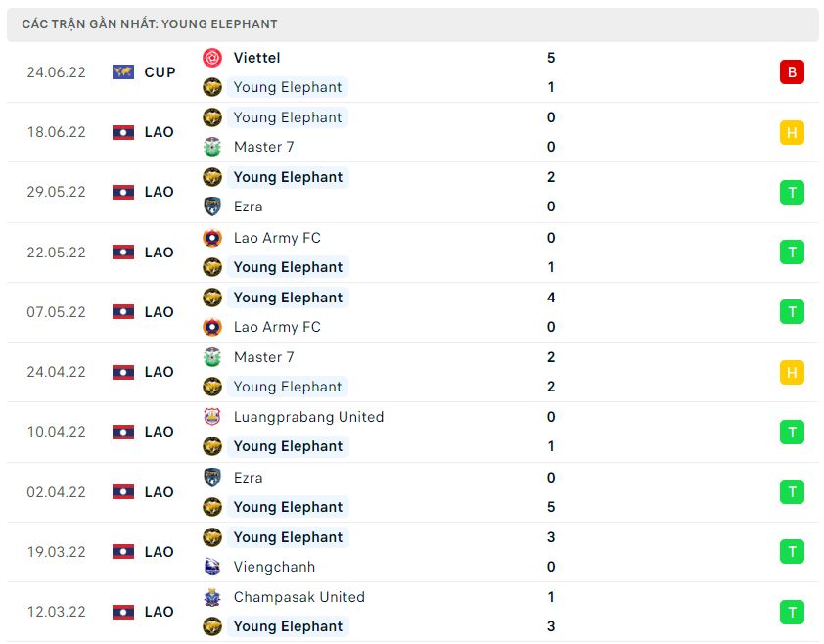
Task: Open the Viettel team link
Action: click(256, 58)
